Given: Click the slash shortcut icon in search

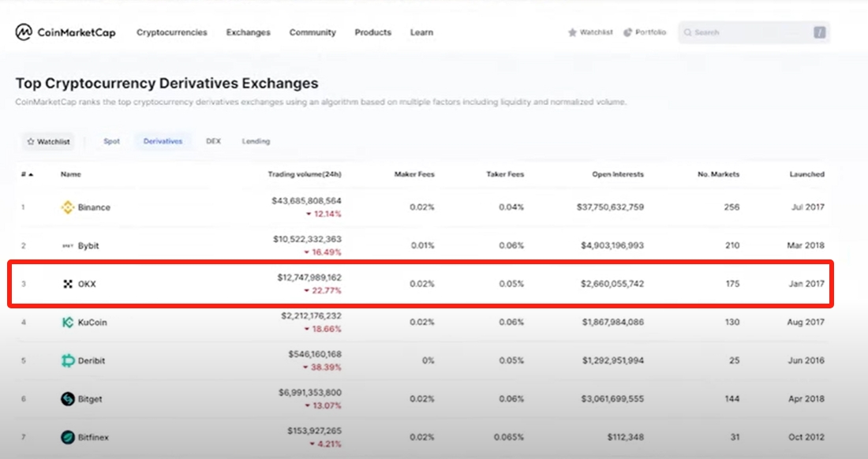Looking at the screenshot, I should tap(819, 32).
